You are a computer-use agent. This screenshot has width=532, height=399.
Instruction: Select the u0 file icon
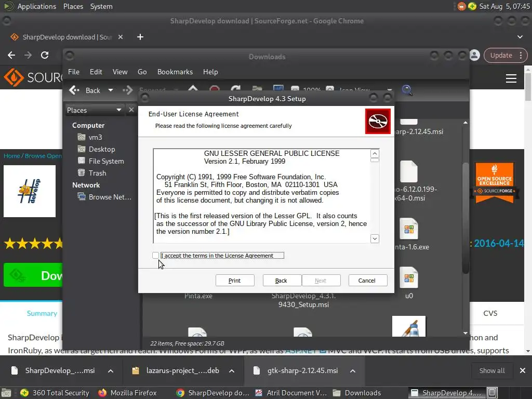[409, 278]
